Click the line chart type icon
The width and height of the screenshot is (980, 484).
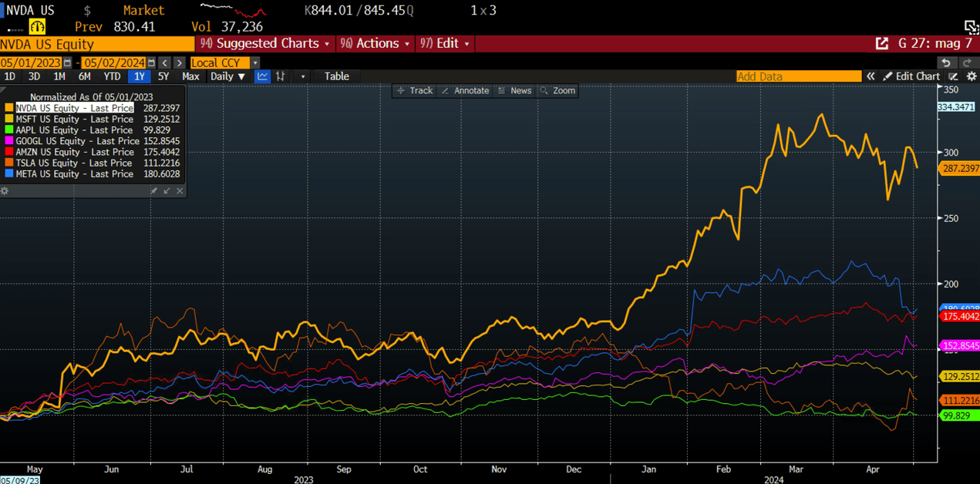263,76
